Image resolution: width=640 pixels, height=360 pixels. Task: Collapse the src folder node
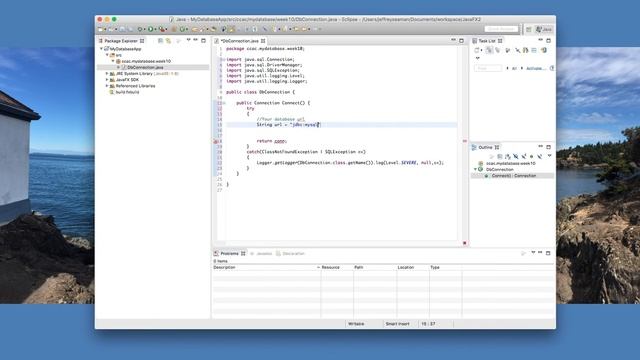pyautogui.click(x=107, y=55)
